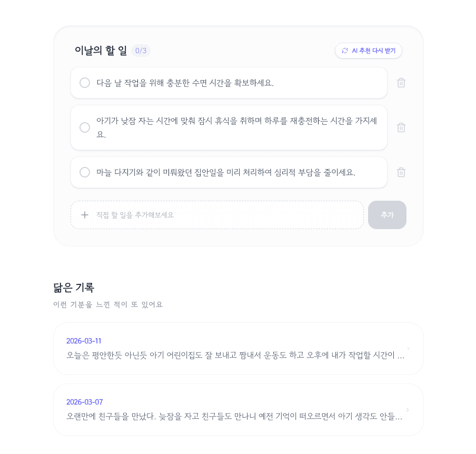Click the refresh icon on AI 추천 다시 받기
476x454 pixels.
point(345,51)
